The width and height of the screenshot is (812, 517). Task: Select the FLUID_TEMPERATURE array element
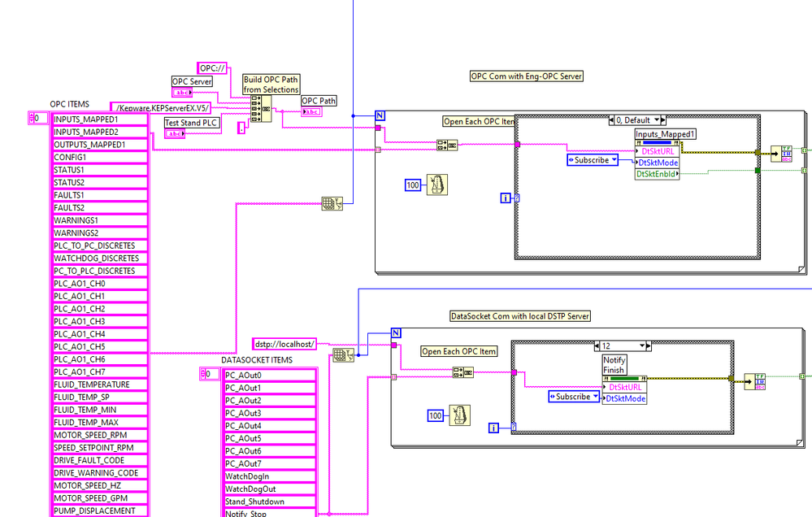(100, 384)
